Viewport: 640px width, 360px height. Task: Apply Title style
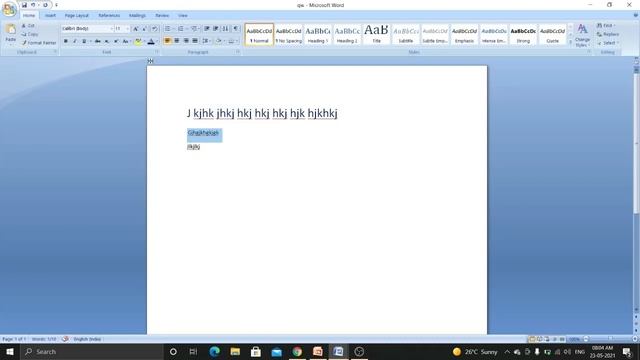click(376, 35)
